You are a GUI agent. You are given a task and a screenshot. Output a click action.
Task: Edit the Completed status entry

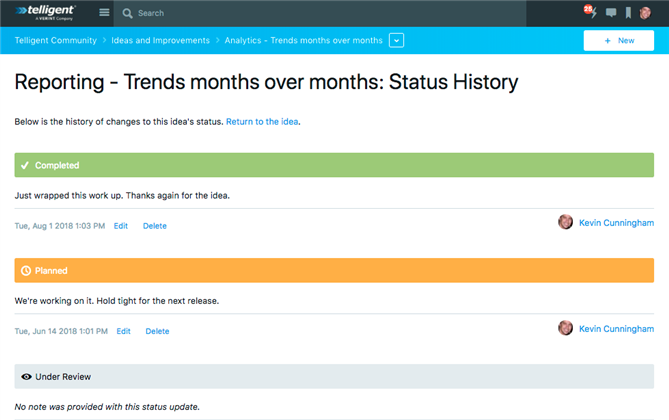(x=121, y=226)
